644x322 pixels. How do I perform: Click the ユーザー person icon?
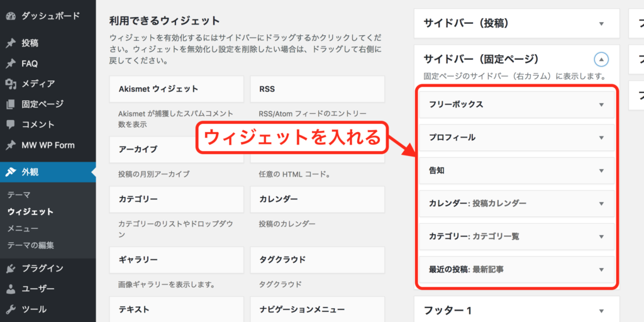point(11,289)
